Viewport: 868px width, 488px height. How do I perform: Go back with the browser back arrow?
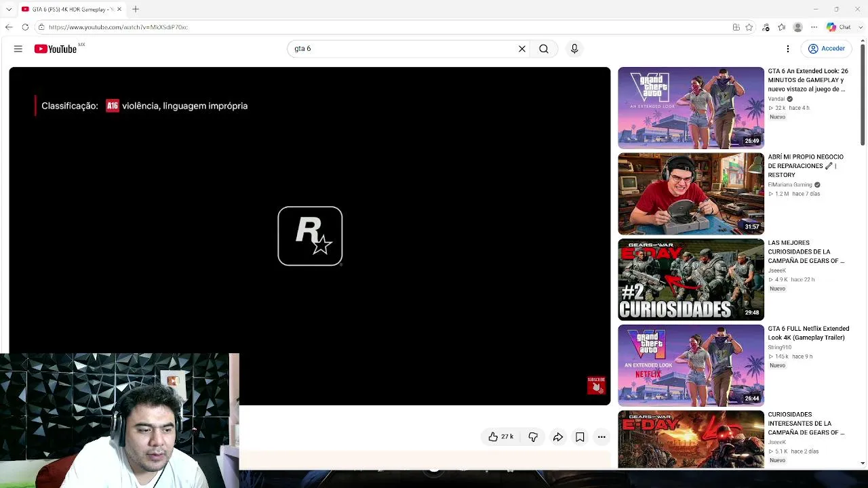(x=9, y=27)
